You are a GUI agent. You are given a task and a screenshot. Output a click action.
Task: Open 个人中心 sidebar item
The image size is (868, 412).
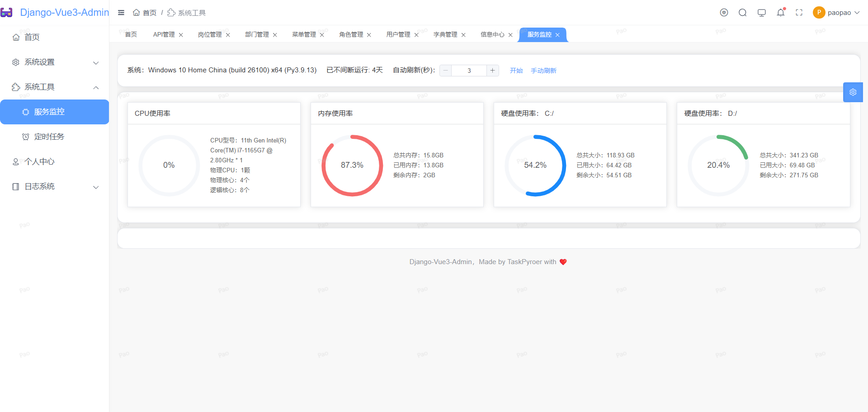click(54, 161)
